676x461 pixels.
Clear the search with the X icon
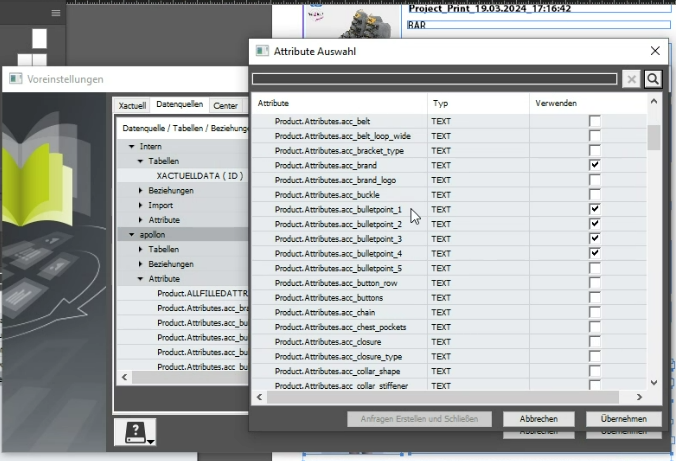(631, 79)
